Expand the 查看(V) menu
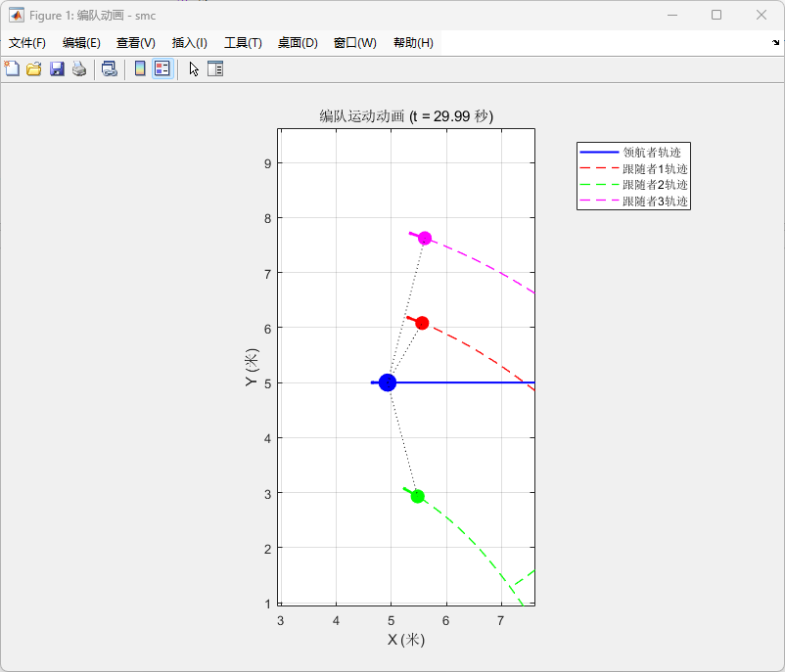Image resolution: width=785 pixels, height=672 pixels. coord(136,43)
